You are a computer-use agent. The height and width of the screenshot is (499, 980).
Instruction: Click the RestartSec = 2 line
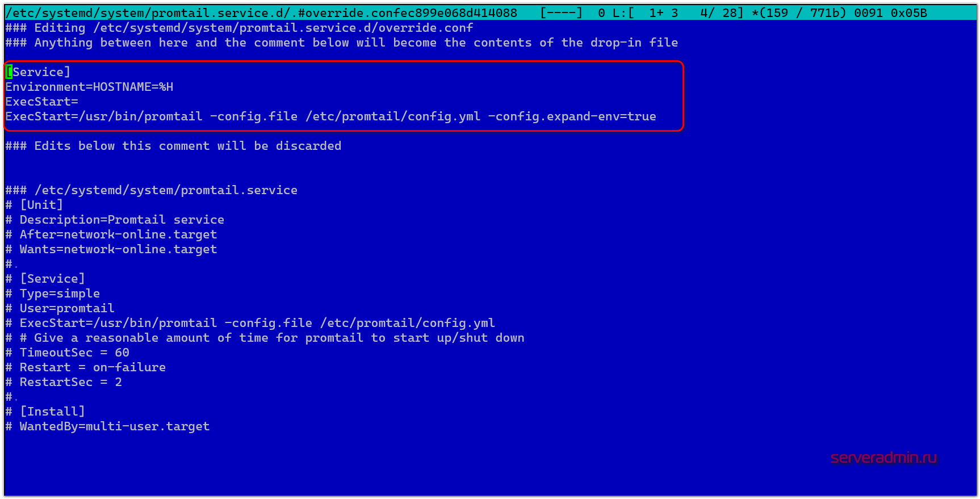point(70,382)
